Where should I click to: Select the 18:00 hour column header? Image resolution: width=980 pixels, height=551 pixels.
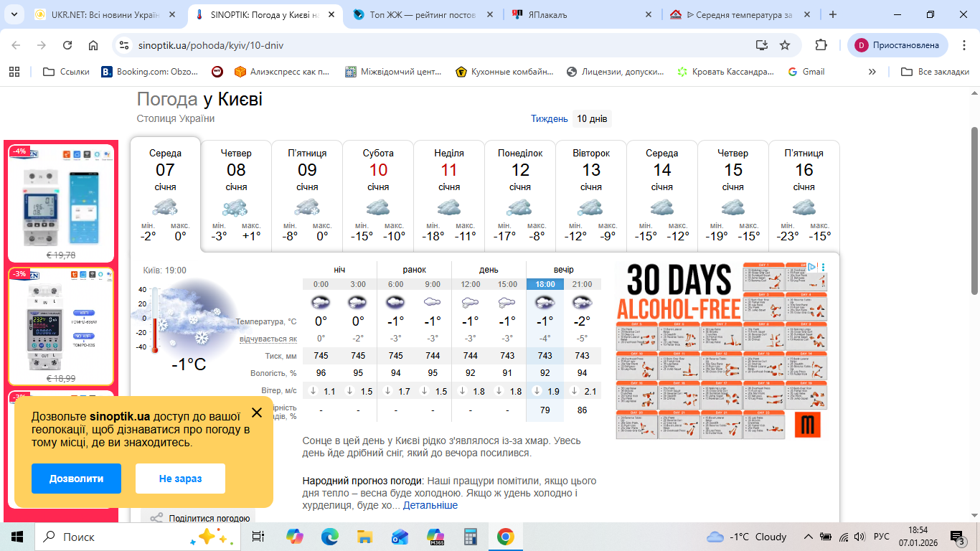pos(545,284)
